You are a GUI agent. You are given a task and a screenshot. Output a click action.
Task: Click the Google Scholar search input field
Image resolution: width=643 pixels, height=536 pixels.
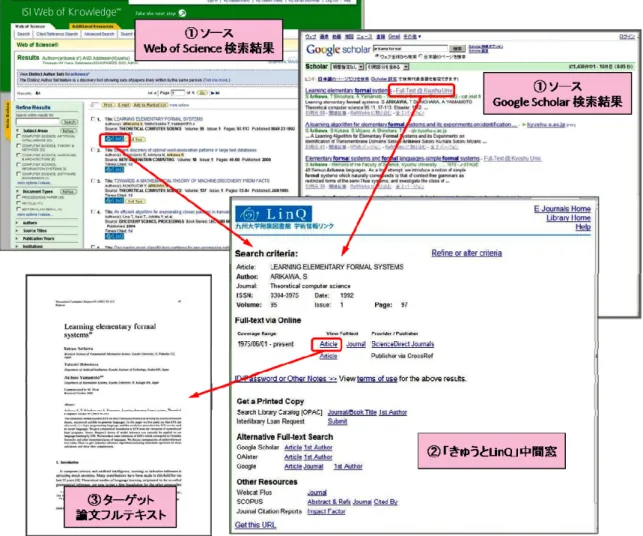click(410, 48)
